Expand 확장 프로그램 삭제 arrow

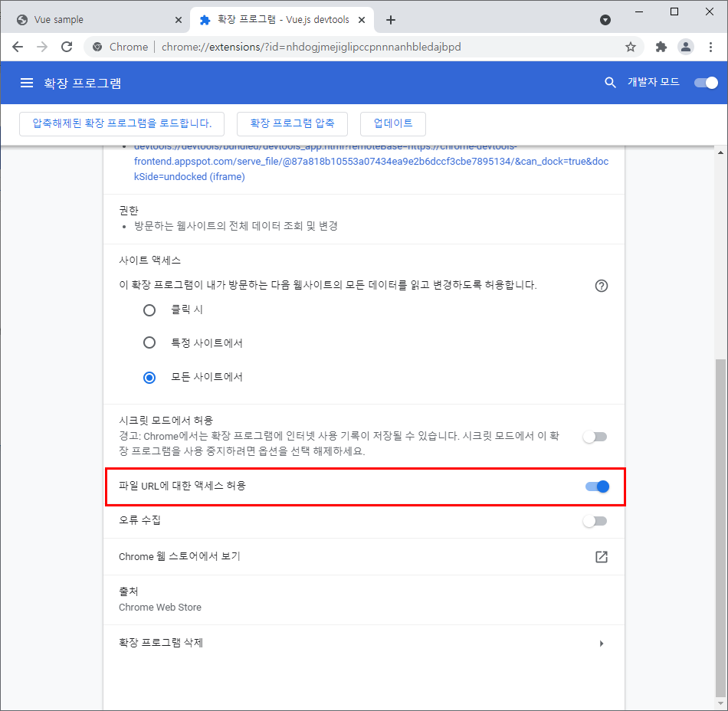point(602,644)
